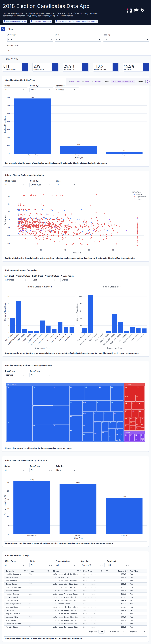Image resolution: width=151 pixels, height=644 pixels.
Task: Expand Color By None in Candidate Count
Action: [x=41, y=90]
